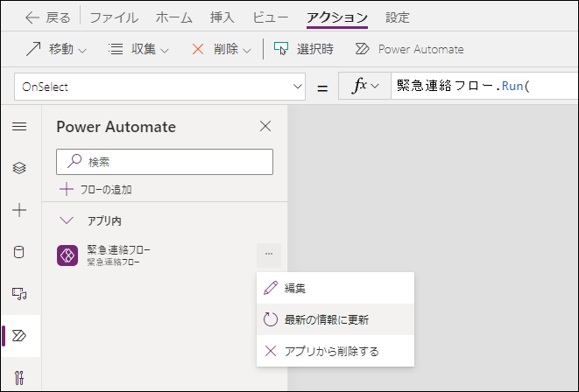This screenshot has height=392, width=579.
Task: Click the 戻る text label
Action: tap(58, 17)
